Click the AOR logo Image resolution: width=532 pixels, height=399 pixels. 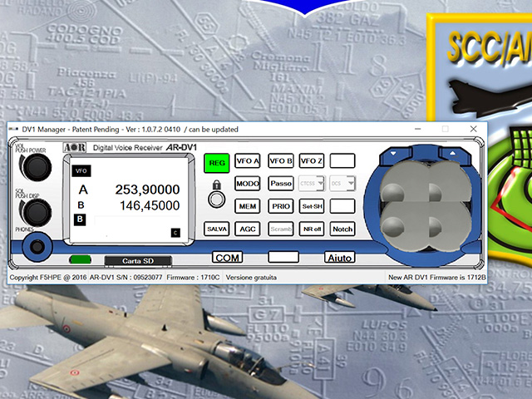(x=75, y=148)
